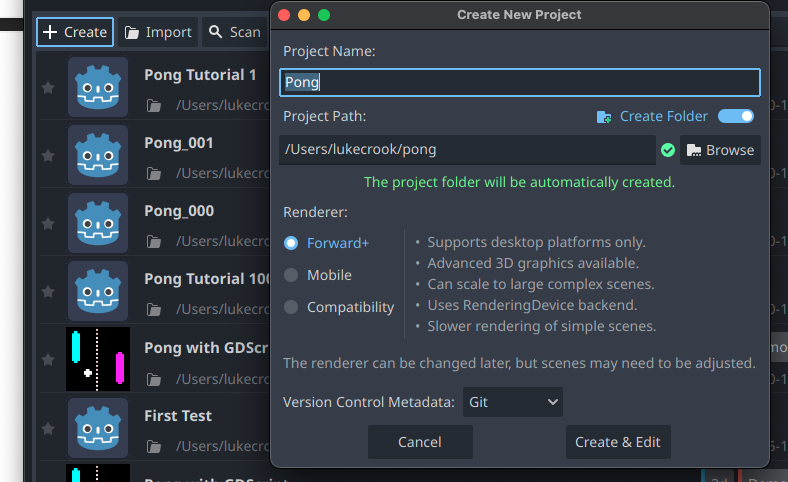Select the Compatibility renderer radio button
Viewport: 788px width, 482px height.
click(291, 307)
